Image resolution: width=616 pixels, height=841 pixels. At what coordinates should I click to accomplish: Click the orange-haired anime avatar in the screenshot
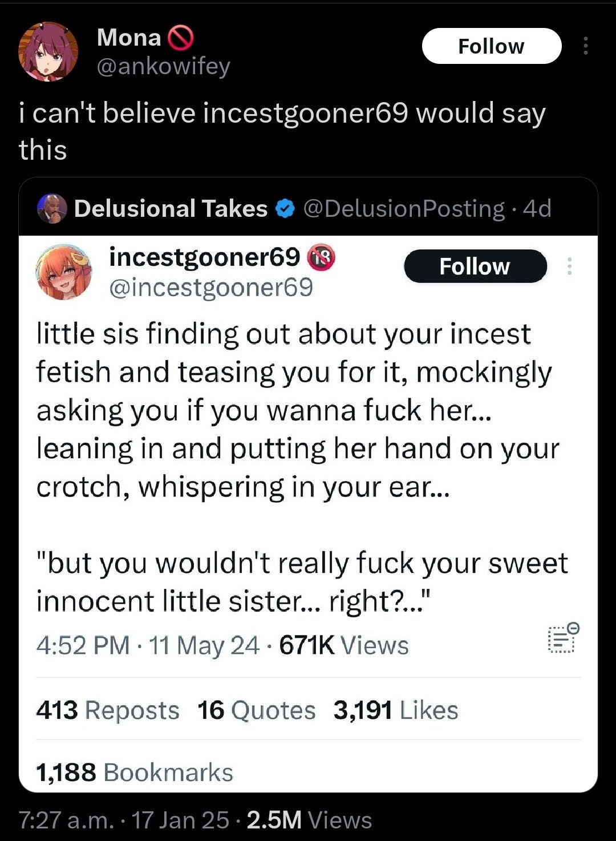tap(64, 272)
